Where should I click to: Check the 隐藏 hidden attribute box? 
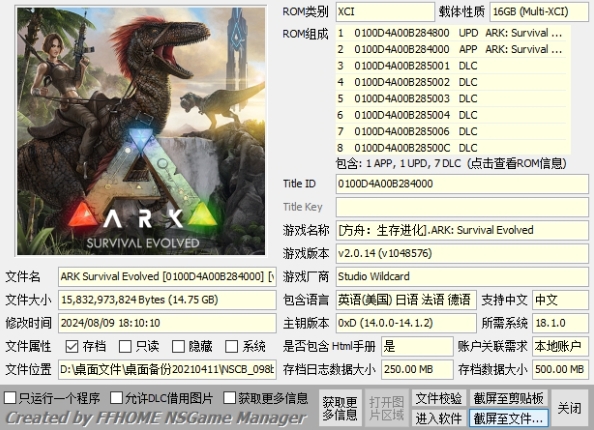pos(178,346)
